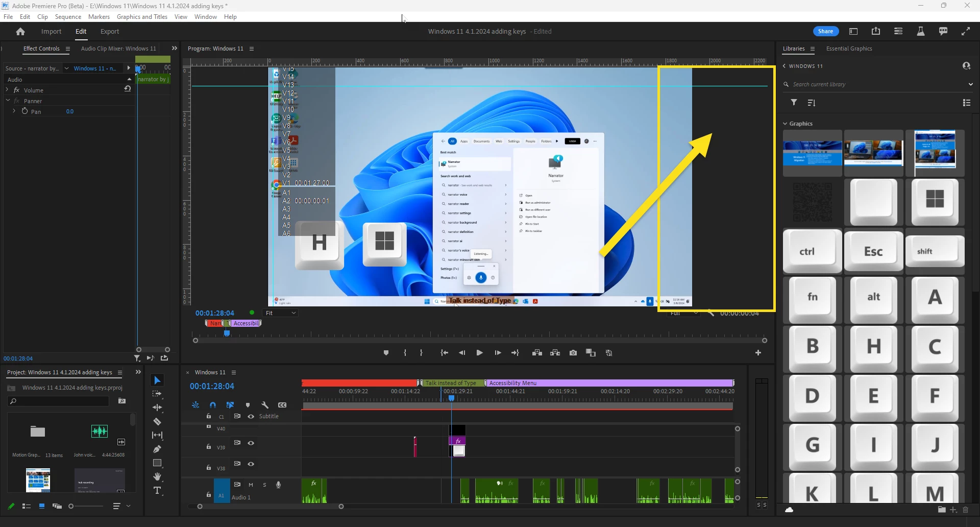980x527 pixels.
Task: Select the Ripple Edit tool
Action: [x=157, y=408]
